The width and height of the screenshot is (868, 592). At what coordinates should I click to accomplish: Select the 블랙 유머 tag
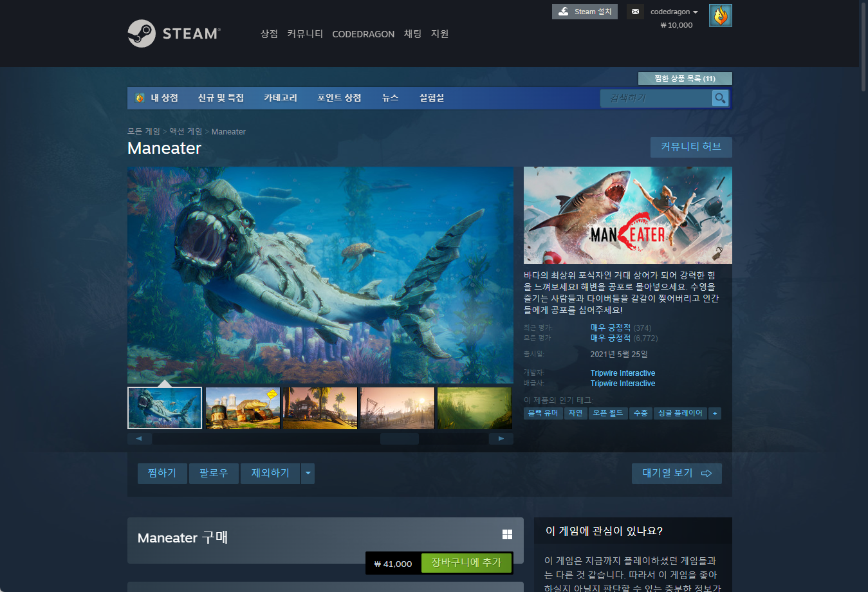(x=543, y=413)
